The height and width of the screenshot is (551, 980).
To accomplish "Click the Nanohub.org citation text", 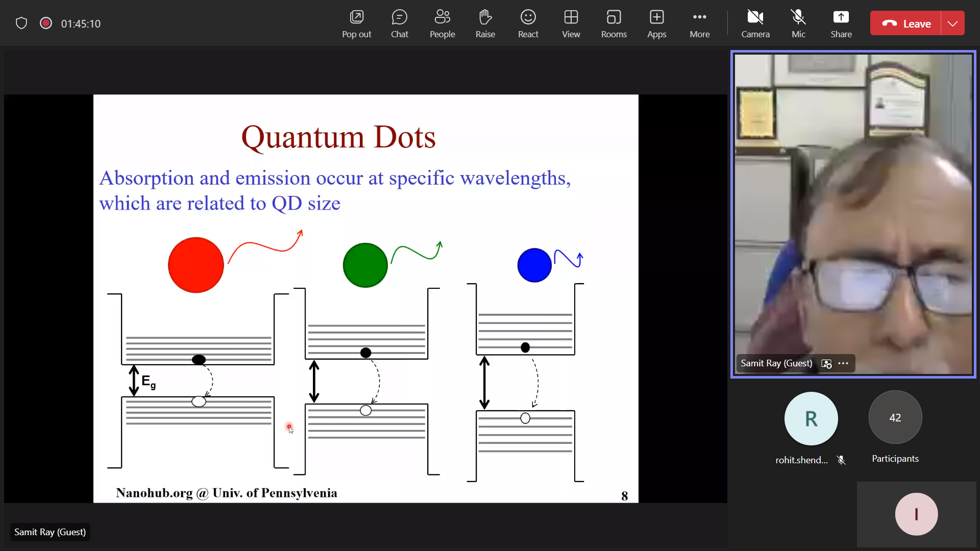I will [x=227, y=493].
